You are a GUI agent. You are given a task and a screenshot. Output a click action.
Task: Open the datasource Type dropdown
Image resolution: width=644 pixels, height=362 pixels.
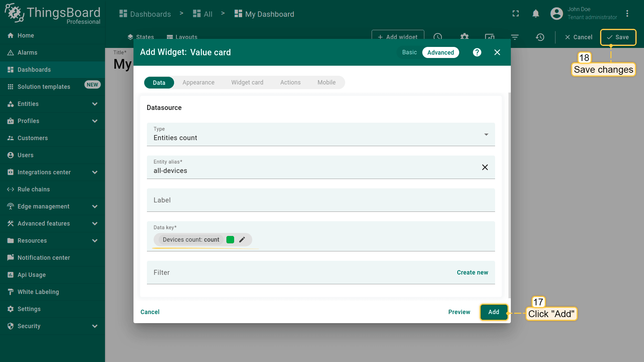coord(321,134)
